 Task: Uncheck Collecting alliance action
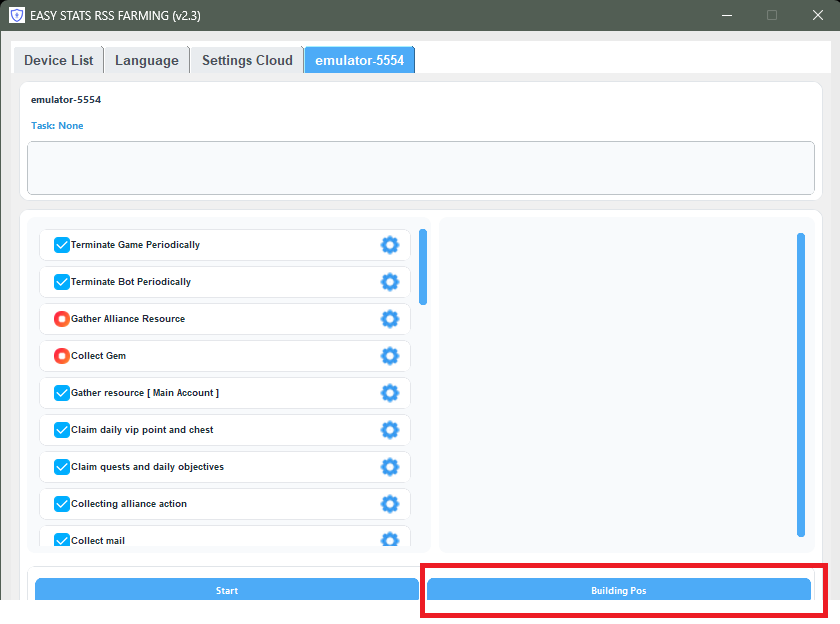(x=62, y=503)
